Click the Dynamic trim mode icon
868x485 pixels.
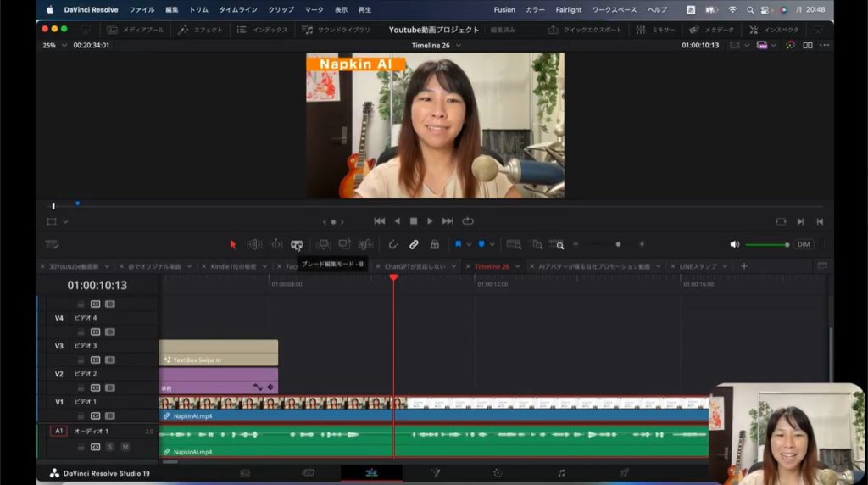click(275, 244)
